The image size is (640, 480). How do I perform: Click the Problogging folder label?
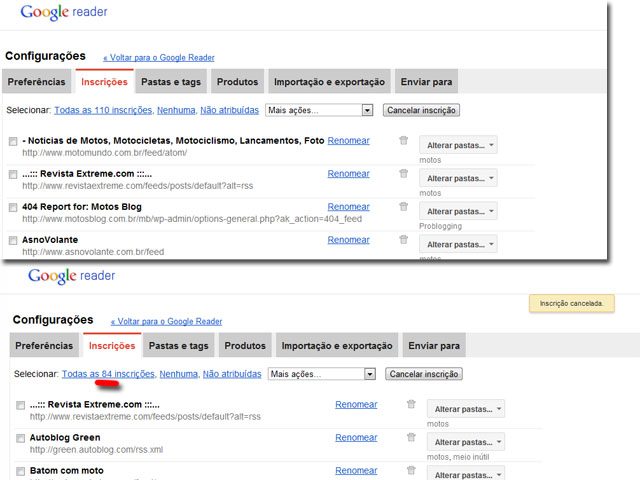tap(440, 226)
